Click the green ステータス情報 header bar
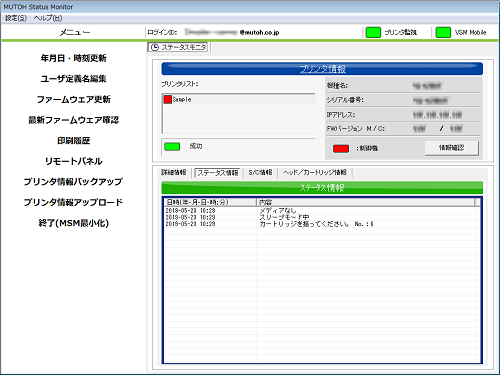 (x=322, y=188)
